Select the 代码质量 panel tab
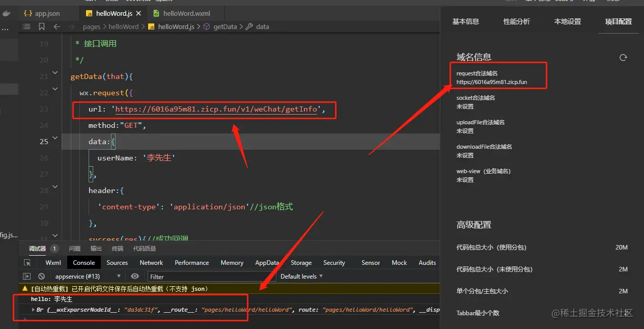Image resolution: width=644 pixels, height=329 pixels. tap(145, 249)
